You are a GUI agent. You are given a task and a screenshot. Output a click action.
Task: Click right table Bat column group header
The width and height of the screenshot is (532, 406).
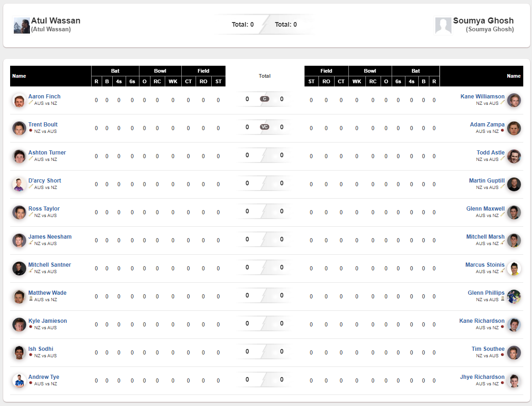point(416,71)
